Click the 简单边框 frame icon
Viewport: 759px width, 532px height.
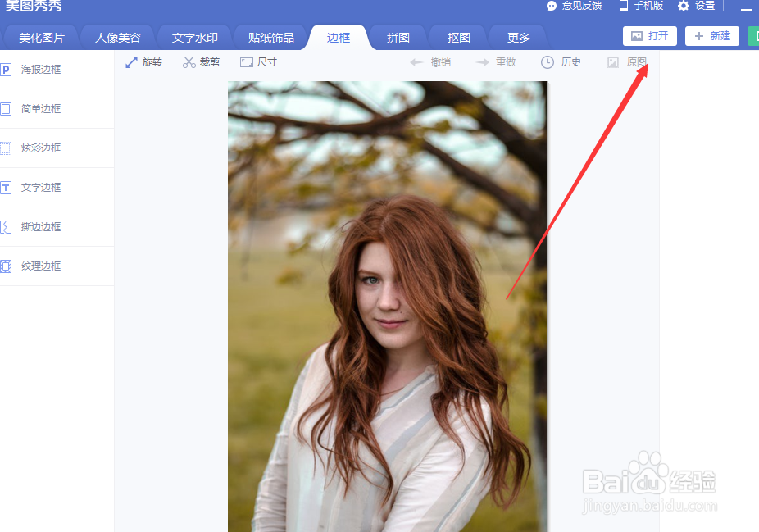(x=6, y=109)
